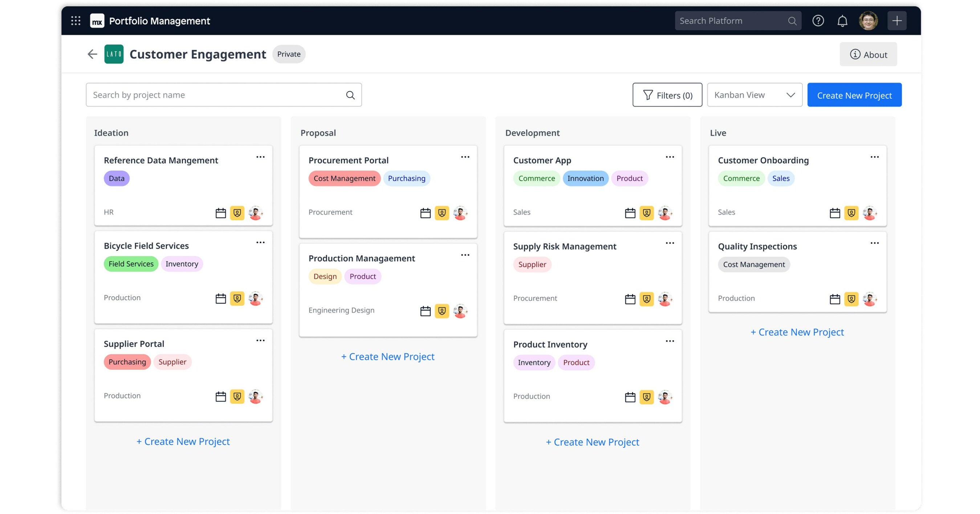This screenshot has width=980, height=514.
Task: Click your profile avatar in the top-right
Action: tap(869, 21)
